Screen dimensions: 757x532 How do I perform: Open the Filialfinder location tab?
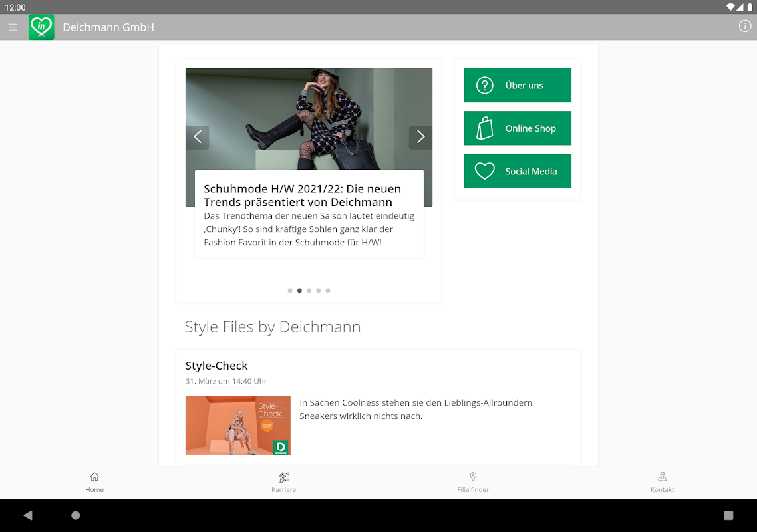click(473, 483)
